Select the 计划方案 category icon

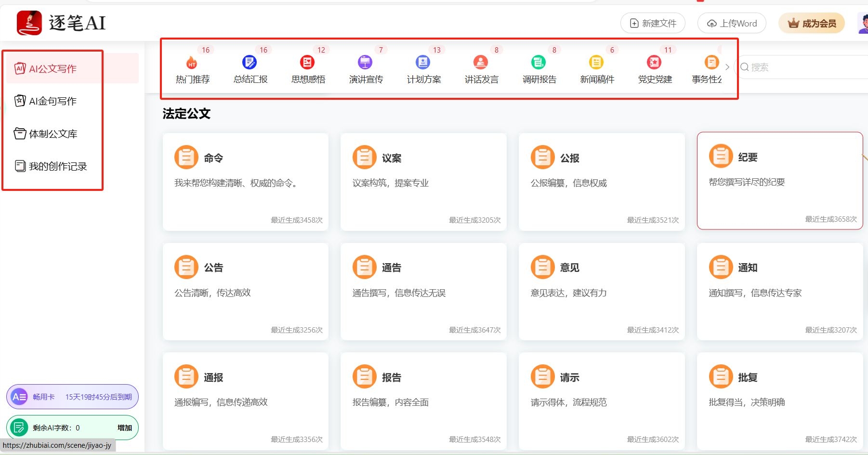point(422,62)
